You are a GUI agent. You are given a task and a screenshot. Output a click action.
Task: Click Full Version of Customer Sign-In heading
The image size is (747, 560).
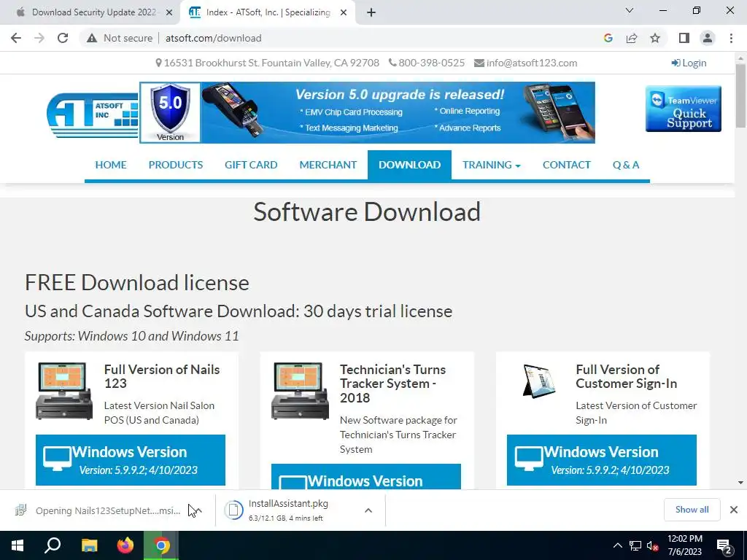coord(627,376)
